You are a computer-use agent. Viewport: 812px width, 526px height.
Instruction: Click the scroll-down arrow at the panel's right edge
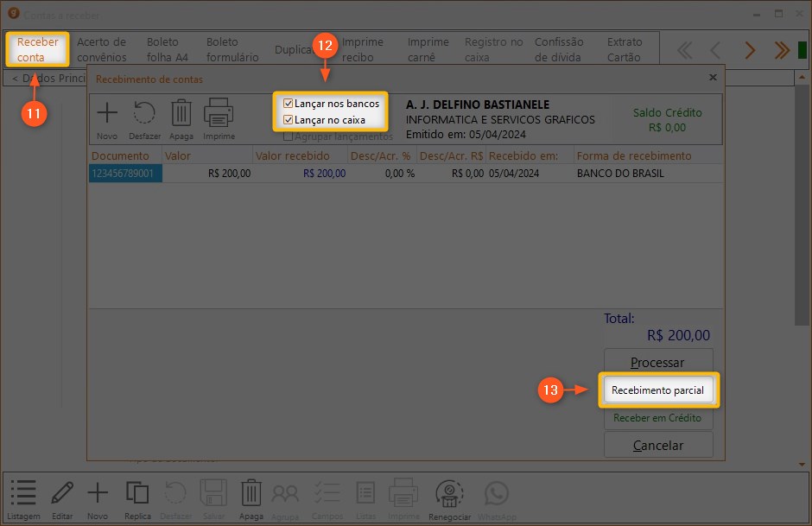pyautogui.click(x=802, y=464)
